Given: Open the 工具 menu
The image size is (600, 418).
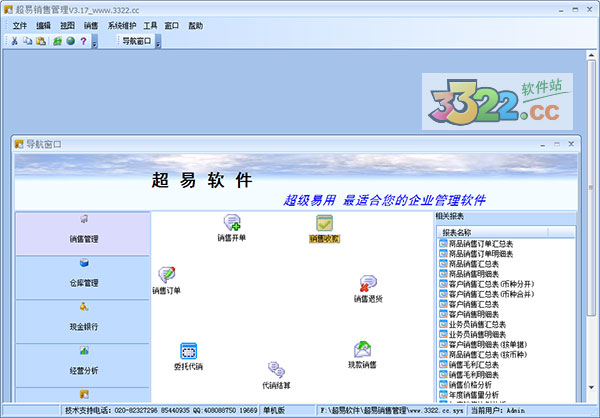Looking at the screenshot, I should (x=150, y=26).
